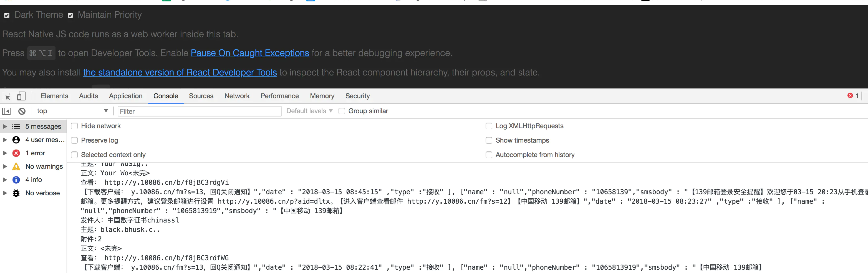868x273 pixels.
Task: Open the top context dropdown
Action: 72,111
